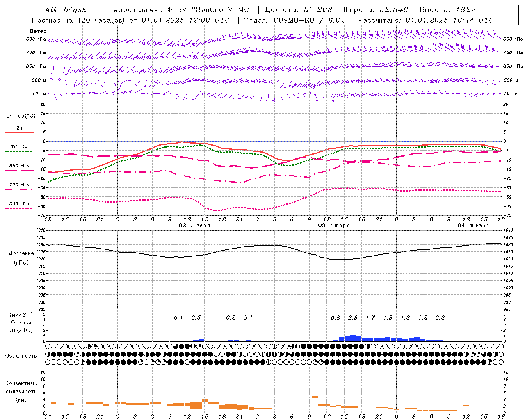This screenshot has height=420, width=525.
Task: Click the (км) unit label
Action: pos(21,399)
